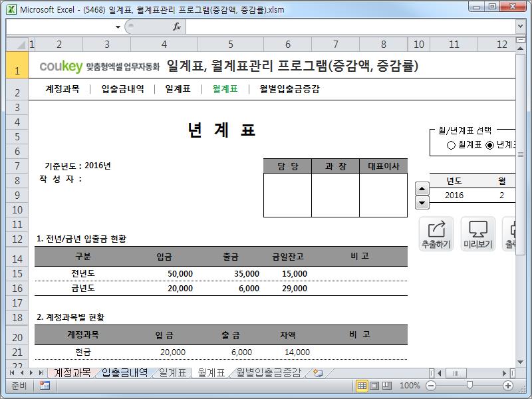This screenshot has width=532, height=399.
Task: Click the month value 2 cell
Action: point(502,195)
